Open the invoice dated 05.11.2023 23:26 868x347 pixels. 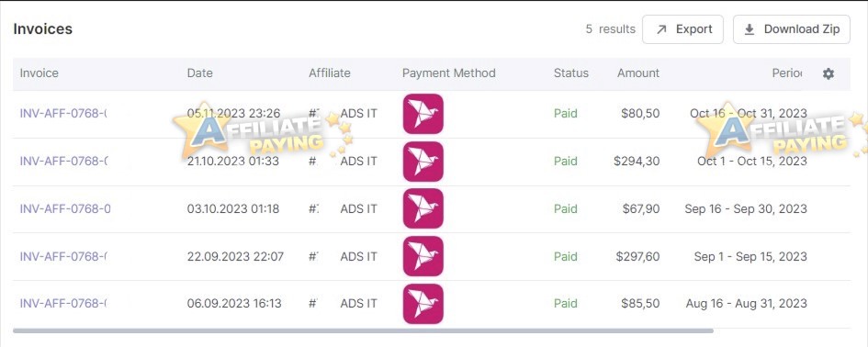63,114
